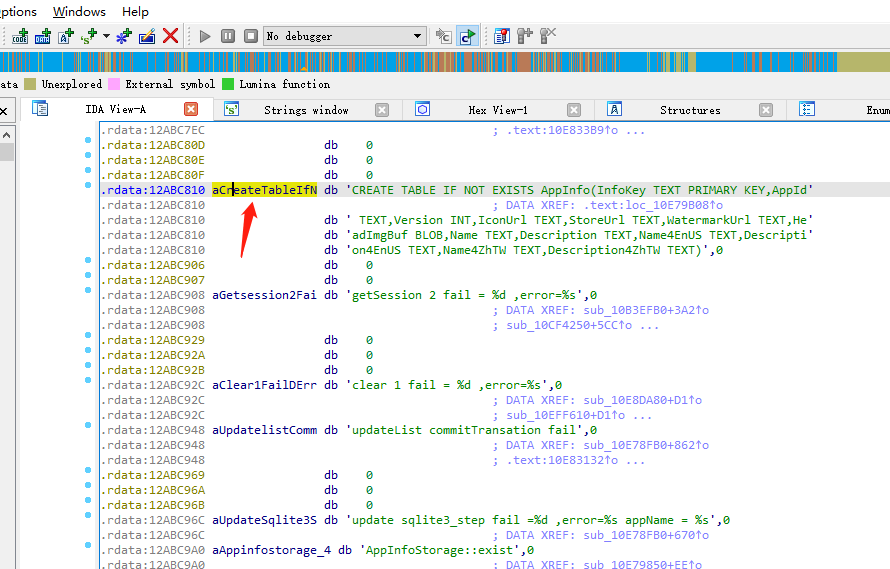Open the Help menu
Screen dimensions: 890x569
click(135, 11)
